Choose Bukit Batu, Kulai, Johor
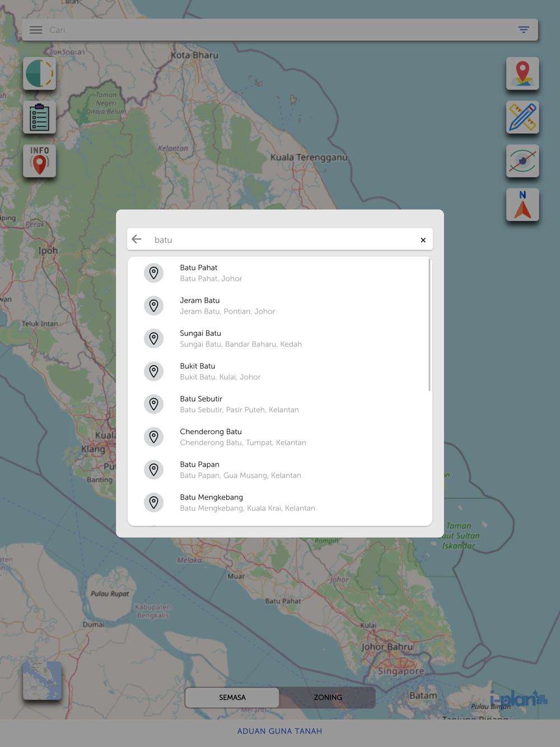This screenshot has height=747, width=560. 220,377
